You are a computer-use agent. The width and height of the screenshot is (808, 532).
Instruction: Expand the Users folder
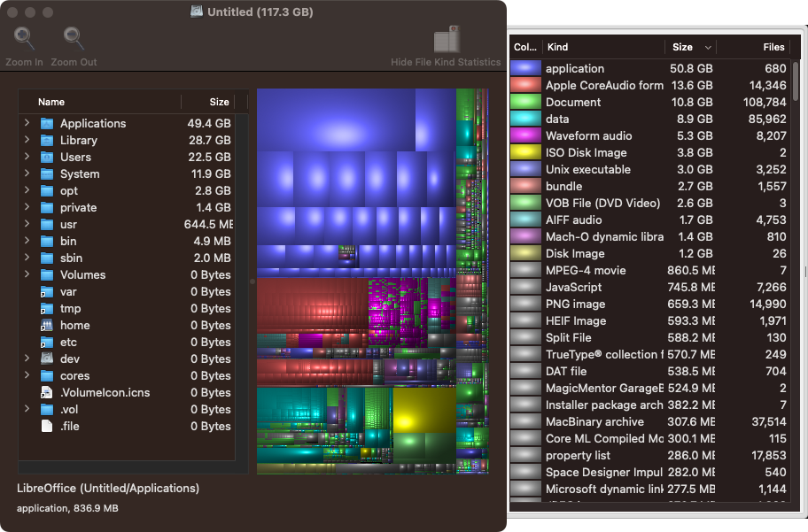click(26, 157)
